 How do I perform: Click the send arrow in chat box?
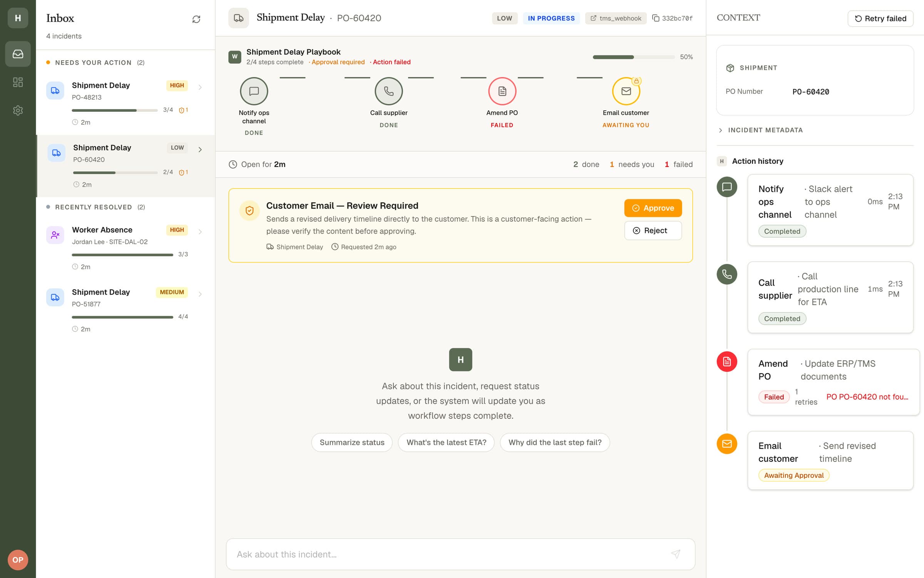pos(676,554)
